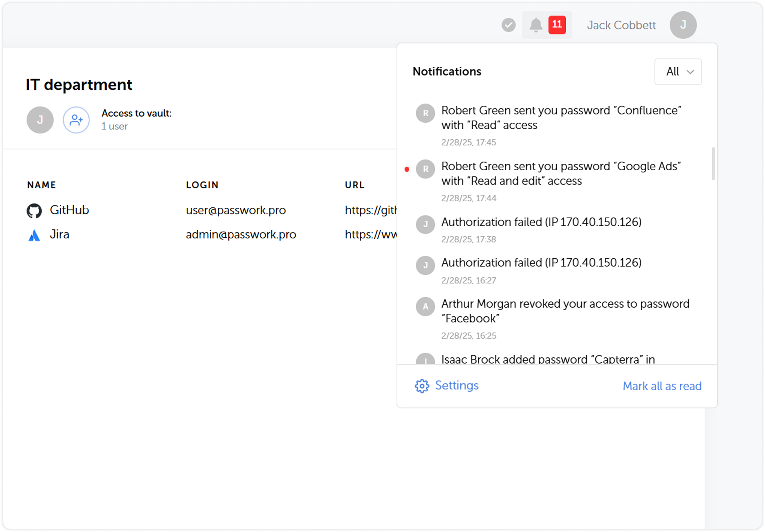Select the NAME column header
The height and width of the screenshot is (532, 765).
click(41, 185)
